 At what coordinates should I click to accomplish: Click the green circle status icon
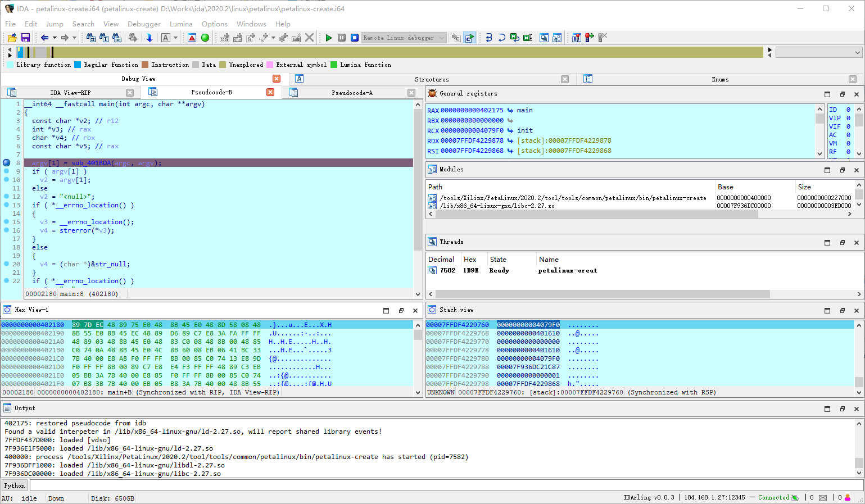[205, 38]
